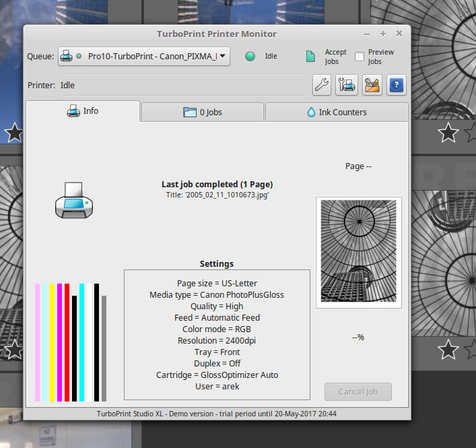Click the magenta ink level bar
The image size is (476, 448).
pos(59,342)
